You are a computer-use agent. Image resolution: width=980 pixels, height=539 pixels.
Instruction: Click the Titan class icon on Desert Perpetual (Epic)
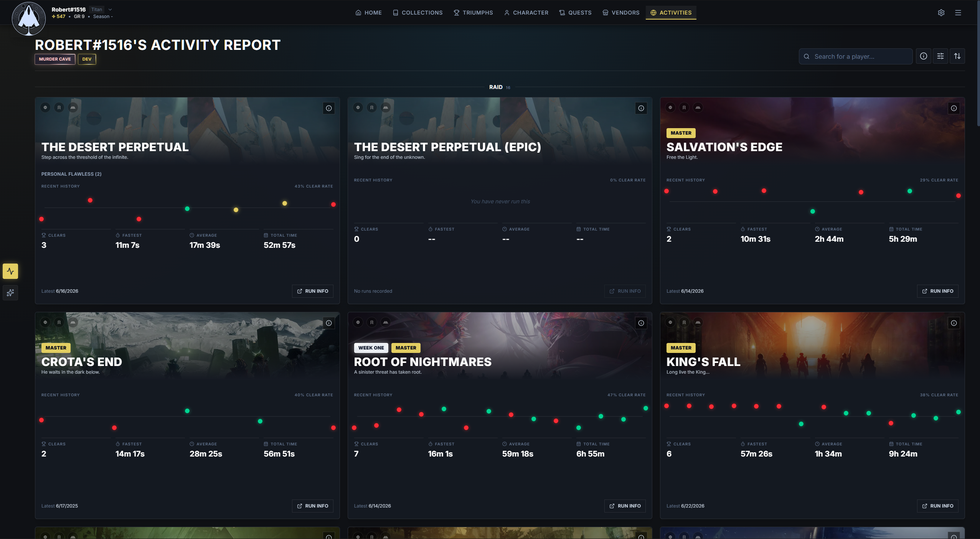pyautogui.click(x=358, y=107)
